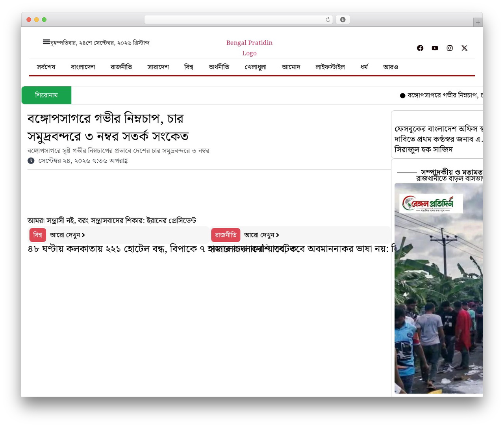Screen dimensions: 504x427
Task: Open the Iran president headline article
Action: point(111,220)
